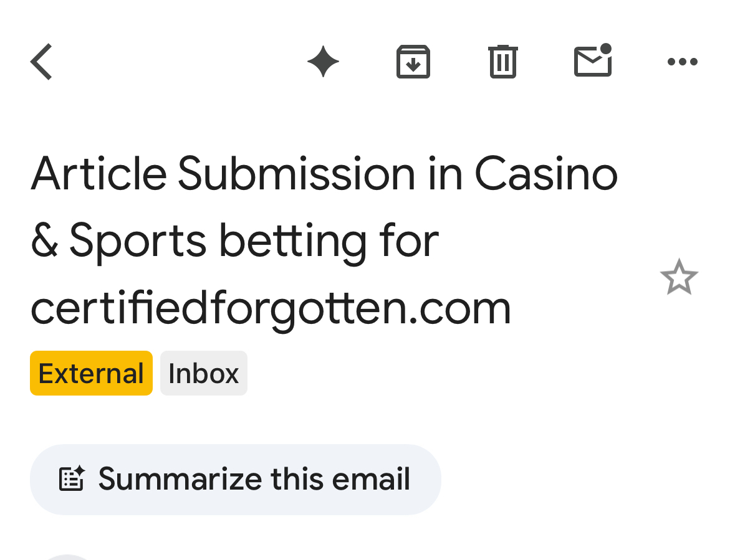Mark this email as unread
The image size is (735, 560).
point(592,62)
